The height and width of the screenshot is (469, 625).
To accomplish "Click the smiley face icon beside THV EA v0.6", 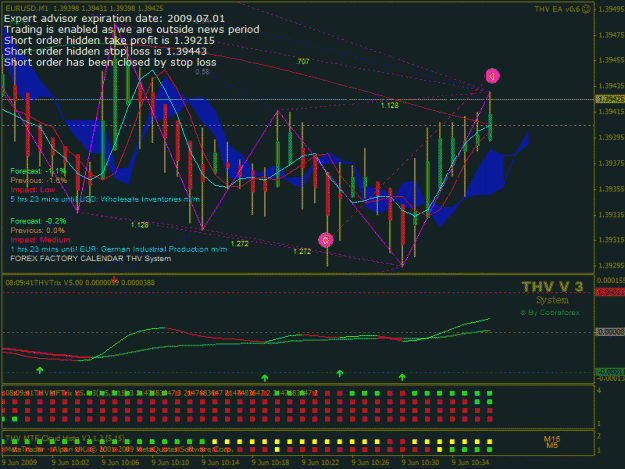I will [586, 9].
